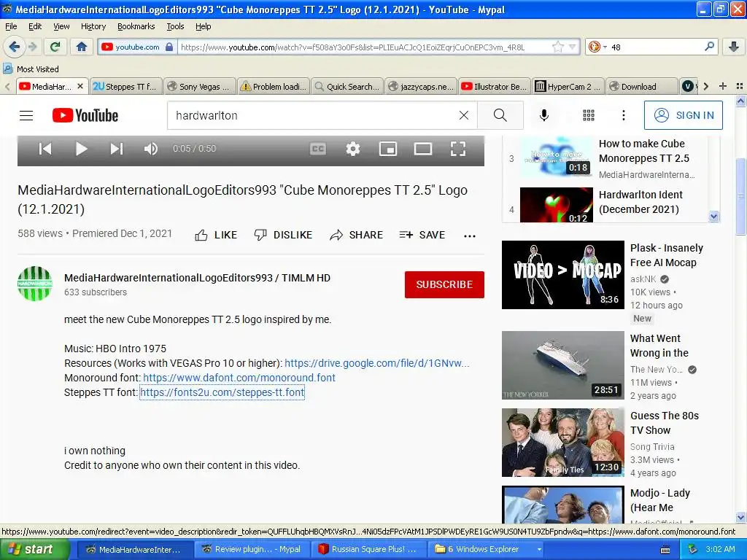Switch to the Steppes TT f... tab
747x560 pixels.
pyautogui.click(x=125, y=86)
